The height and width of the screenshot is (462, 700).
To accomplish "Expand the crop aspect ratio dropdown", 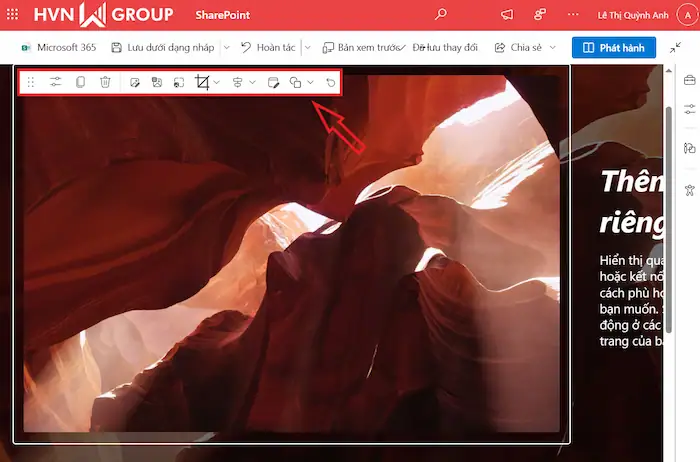I will [217, 82].
